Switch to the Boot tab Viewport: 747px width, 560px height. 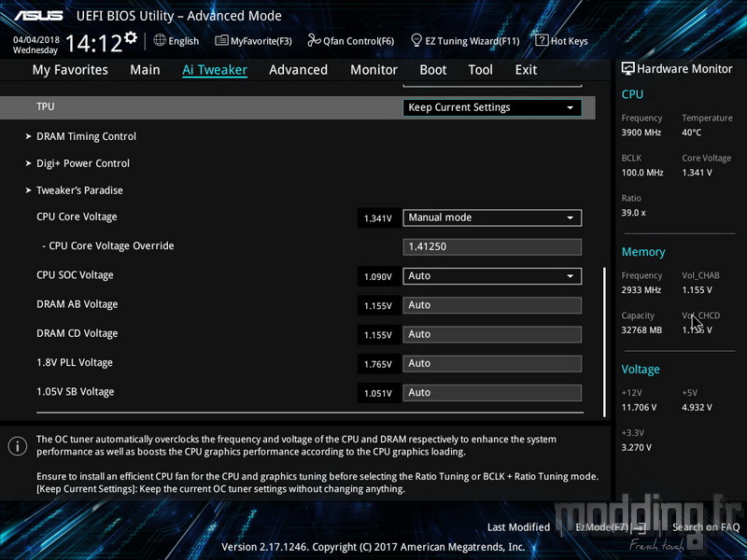coord(433,70)
